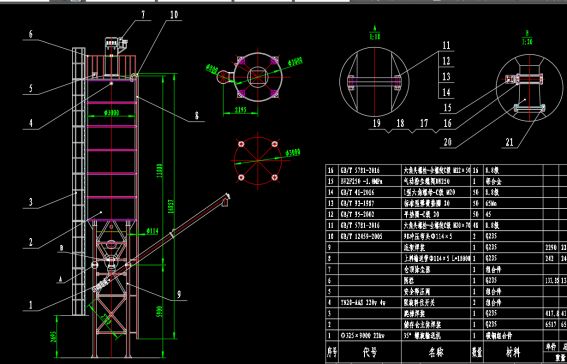Screen dimensions: 567x364
Task: Click balloon label 20 below detail B
Action: tap(448, 142)
